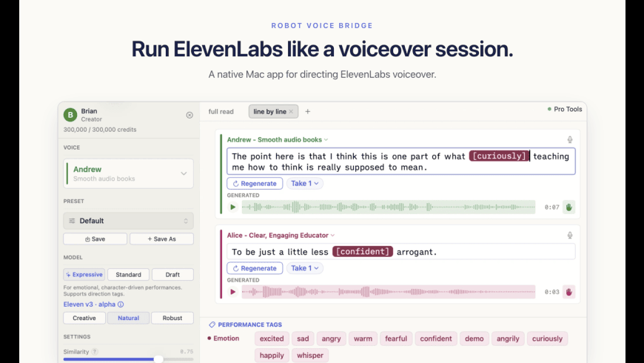Switch to the line by line tab
This screenshot has width=644, height=363.
click(x=270, y=111)
